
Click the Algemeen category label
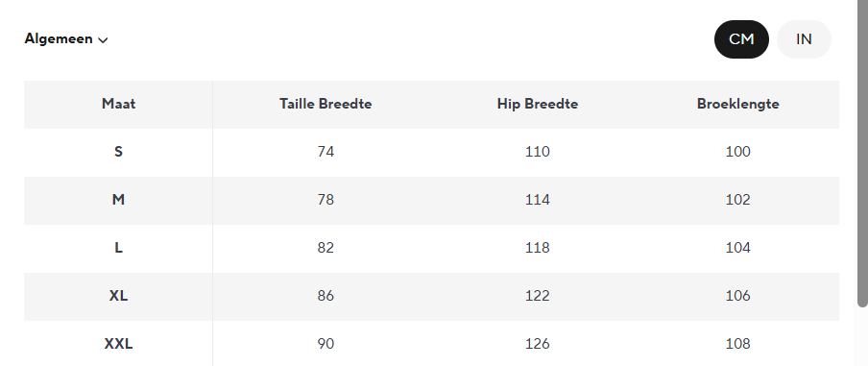(59, 38)
